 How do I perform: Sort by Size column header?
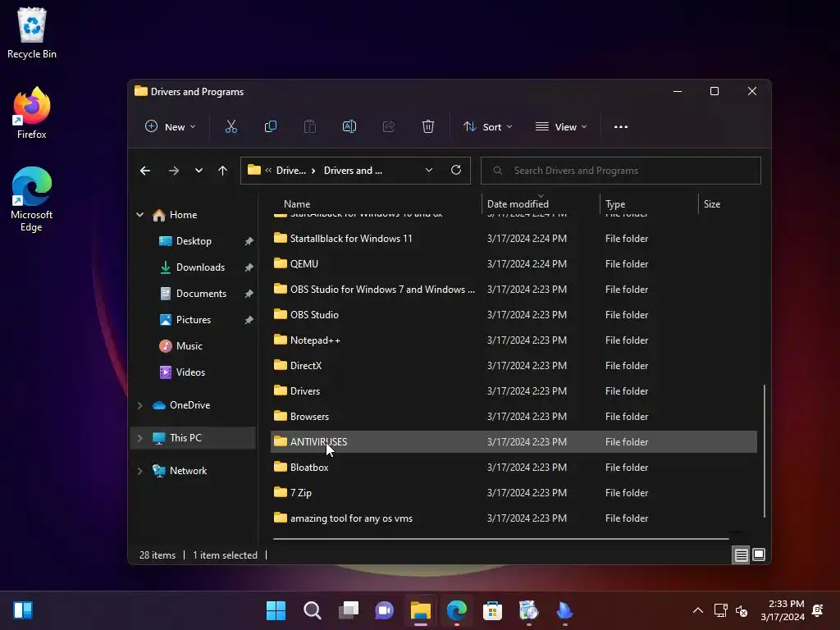coord(711,204)
